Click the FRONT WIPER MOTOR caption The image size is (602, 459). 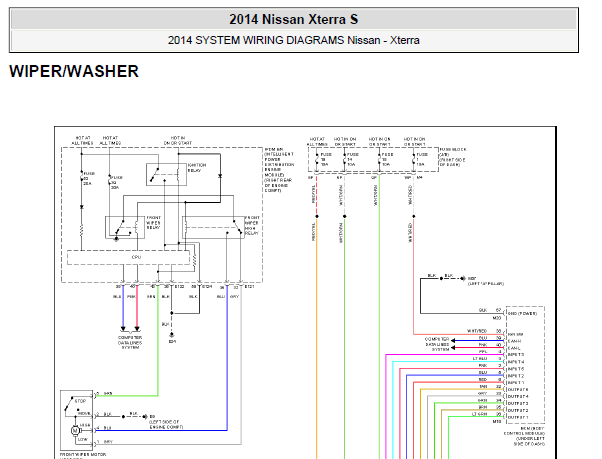[x=83, y=454]
